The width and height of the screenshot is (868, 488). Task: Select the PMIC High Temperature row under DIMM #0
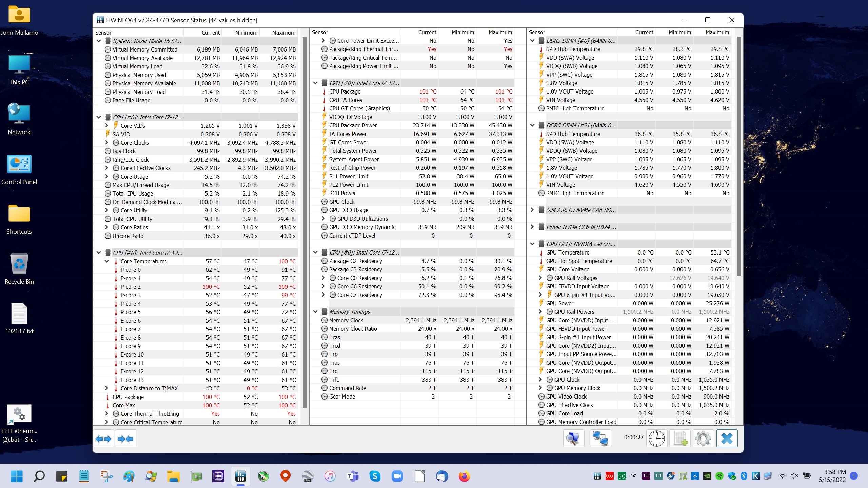tap(634, 108)
